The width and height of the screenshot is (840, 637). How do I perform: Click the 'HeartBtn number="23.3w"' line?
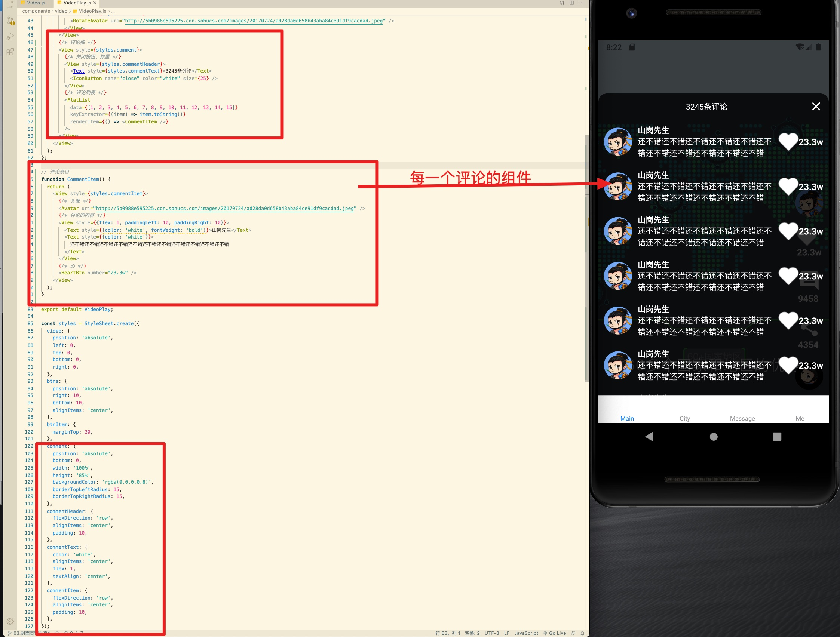click(98, 273)
